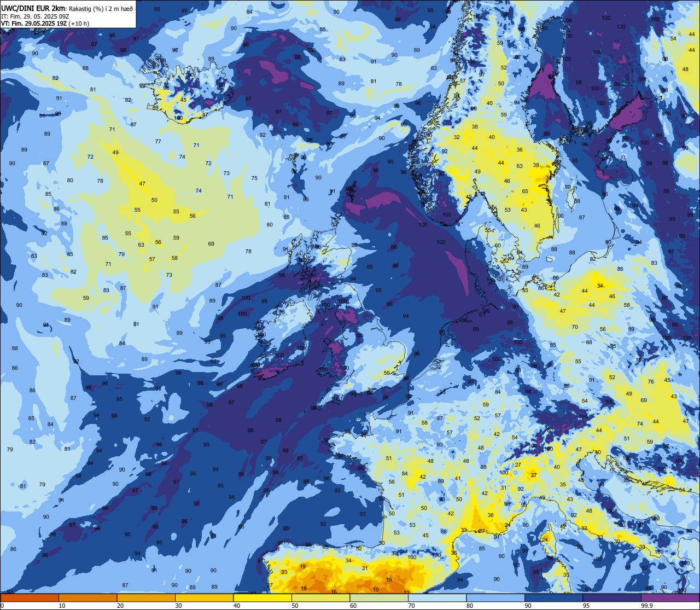
Task: Click the legend scale tick label 20
Action: (120, 606)
